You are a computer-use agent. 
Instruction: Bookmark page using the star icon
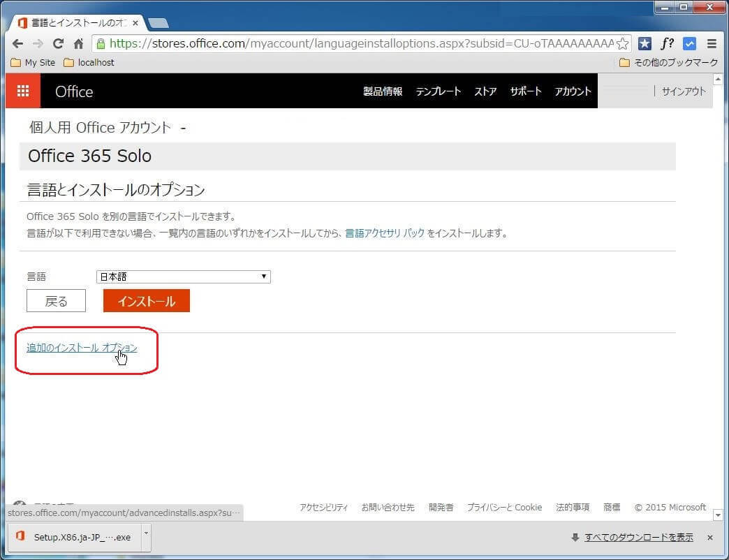pos(622,43)
